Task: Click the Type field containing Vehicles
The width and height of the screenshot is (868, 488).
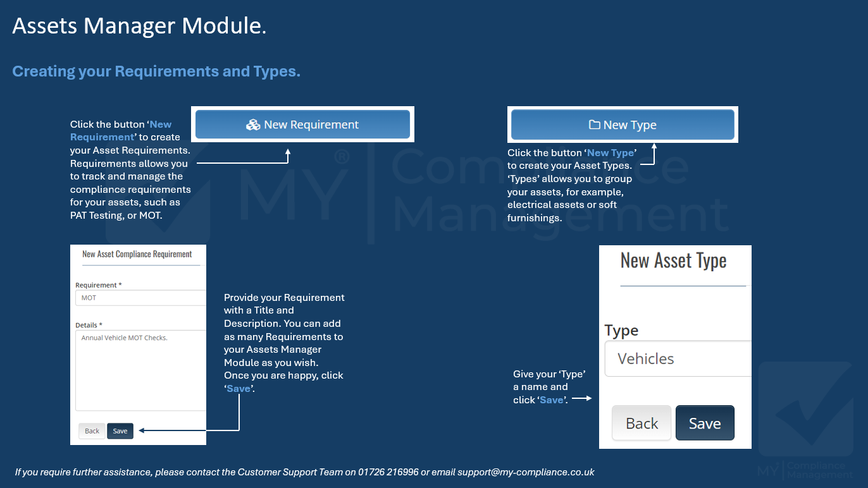Action: coord(677,358)
